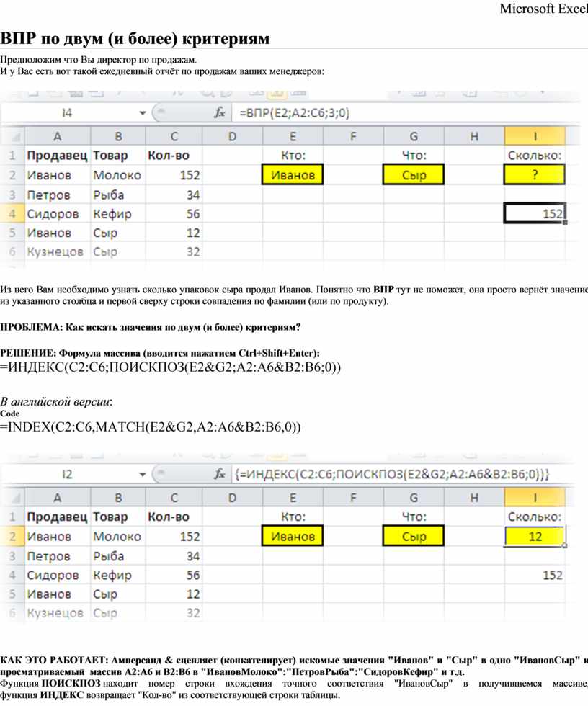Click the Сидоров cell in the ВПР sheet
Screen dimensions: 588x706
[58, 214]
